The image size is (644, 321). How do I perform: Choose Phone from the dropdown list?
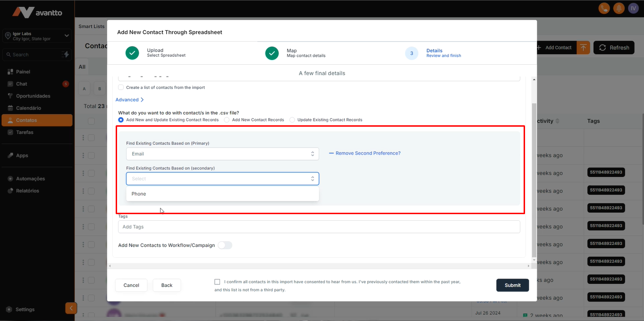(139, 194)
